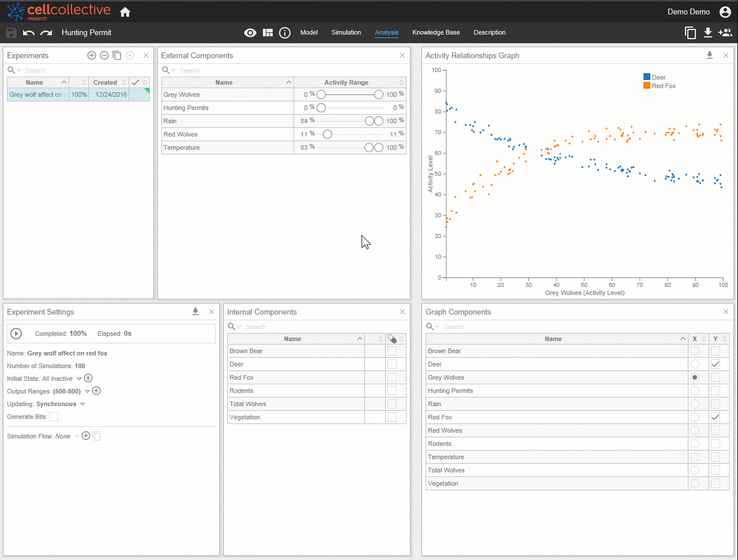The image size is (738, 560).
Task: Adjust the Red Wolves activity slider handle
Action: pyautogui.click(x=327, y=134)
